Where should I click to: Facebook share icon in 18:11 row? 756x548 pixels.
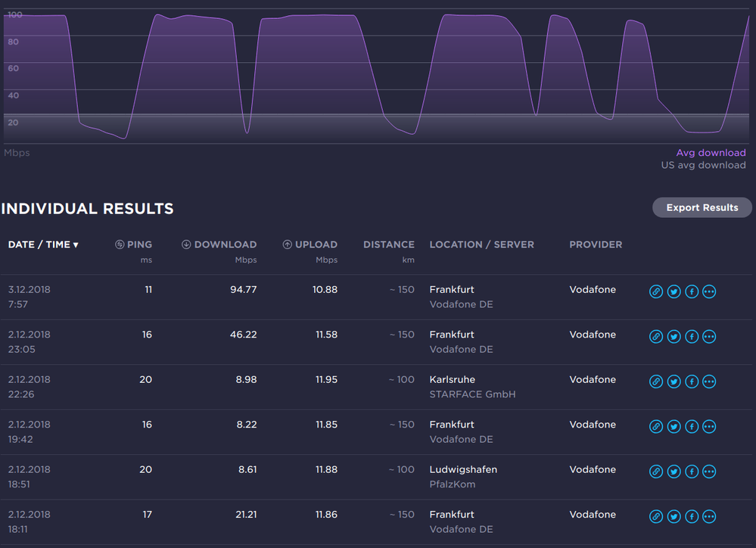692,516
